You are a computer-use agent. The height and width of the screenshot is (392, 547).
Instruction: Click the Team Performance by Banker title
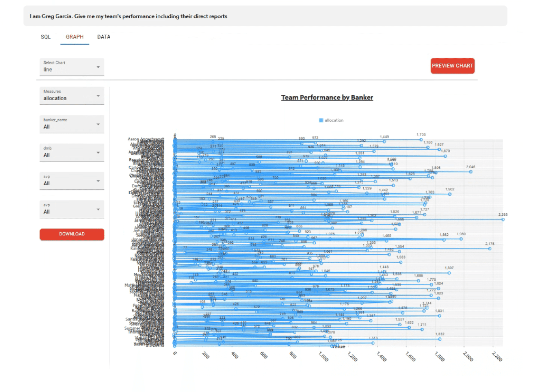point(327,97)
